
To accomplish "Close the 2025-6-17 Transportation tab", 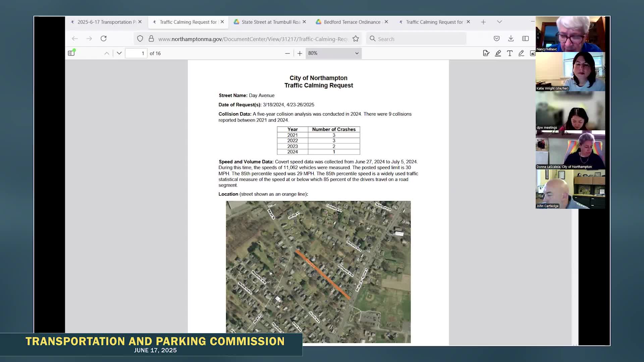I will (140, 22).
